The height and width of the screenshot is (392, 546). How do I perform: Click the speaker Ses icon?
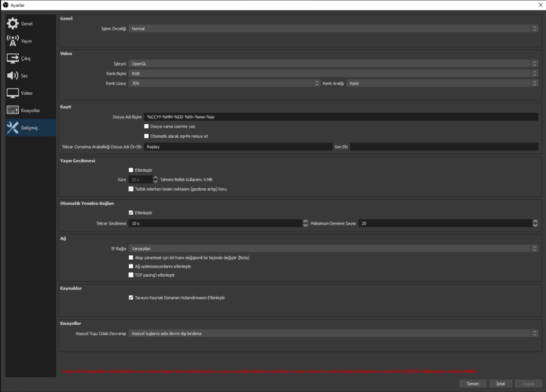13,76
